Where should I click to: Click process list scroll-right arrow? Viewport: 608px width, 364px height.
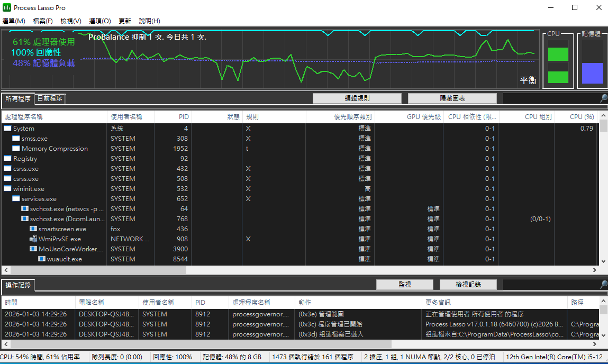point(595,270)
